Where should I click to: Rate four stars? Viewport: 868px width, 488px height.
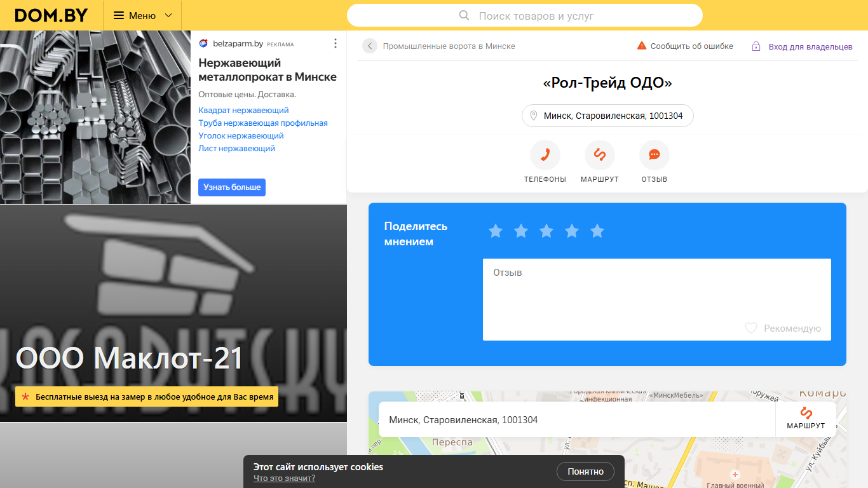[x=572, y=231]
